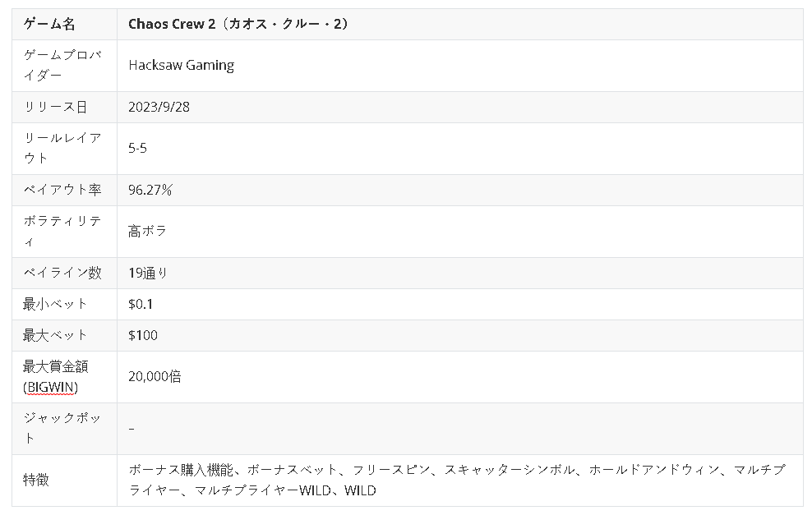
Task: Select the ペイアウト率 label
Action: tap(62, 191)
